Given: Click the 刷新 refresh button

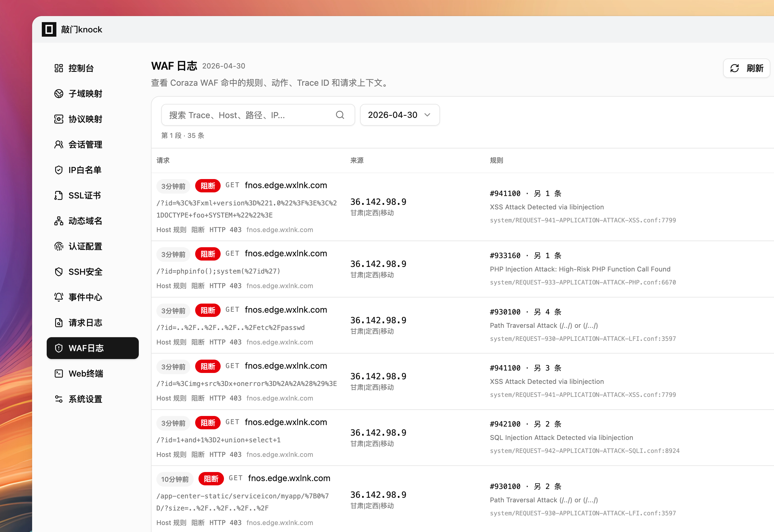Looking at the screenshot, I should (747, 68).
